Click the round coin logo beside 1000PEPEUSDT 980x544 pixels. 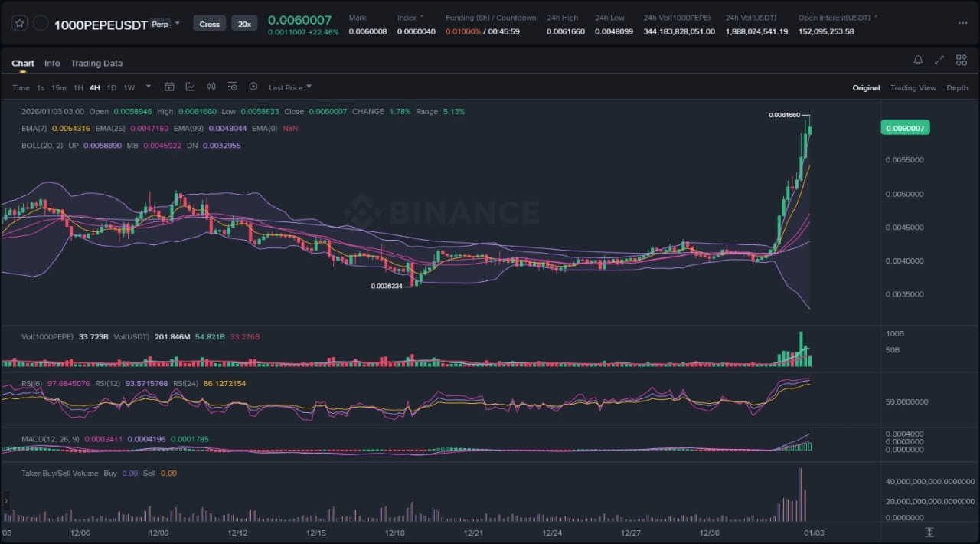[41, 24]
